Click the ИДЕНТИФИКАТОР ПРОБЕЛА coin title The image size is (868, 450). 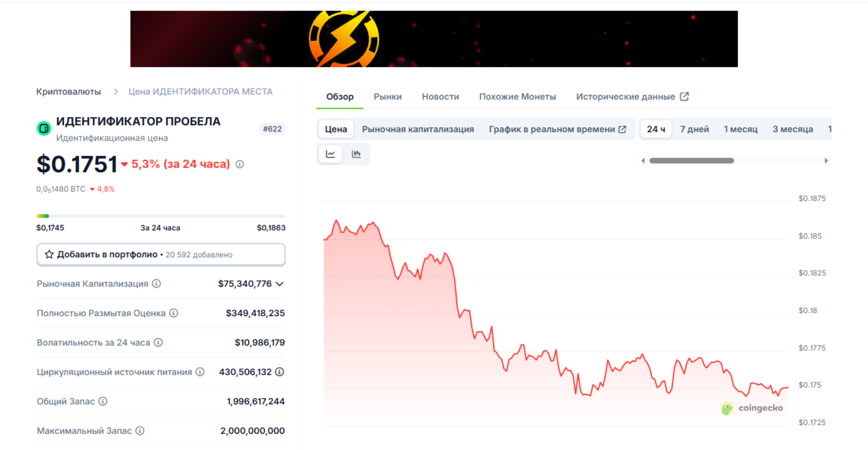click(138, 121)
